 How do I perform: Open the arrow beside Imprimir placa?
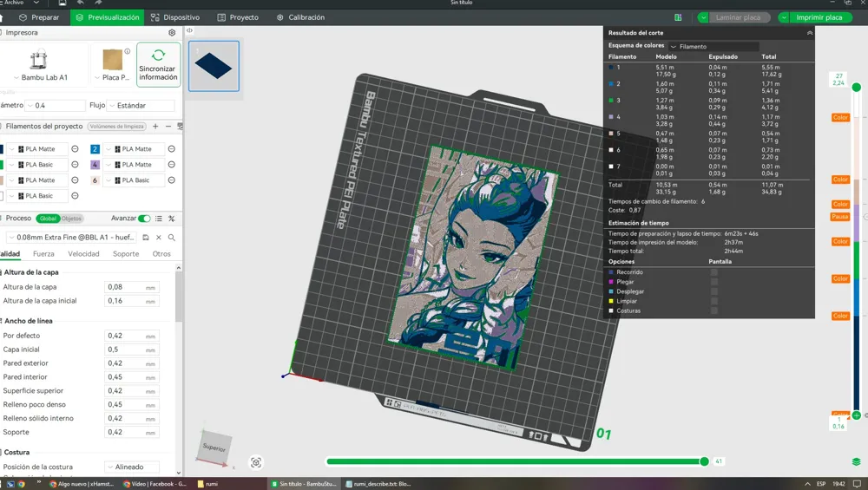[784, 17]
